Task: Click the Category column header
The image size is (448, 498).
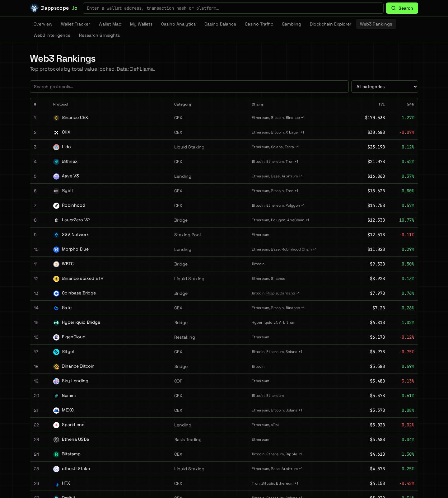Action: point(183,104)
